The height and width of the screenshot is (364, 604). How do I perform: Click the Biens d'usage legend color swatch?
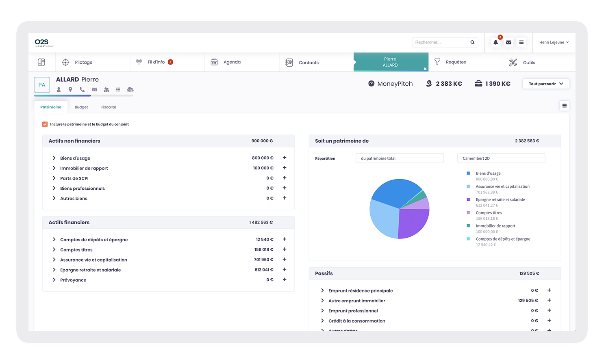click(x=468, y=173)
